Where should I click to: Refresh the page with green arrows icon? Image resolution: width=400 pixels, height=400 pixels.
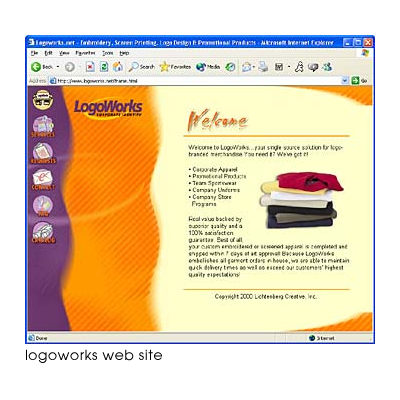[x=104, y=67]
